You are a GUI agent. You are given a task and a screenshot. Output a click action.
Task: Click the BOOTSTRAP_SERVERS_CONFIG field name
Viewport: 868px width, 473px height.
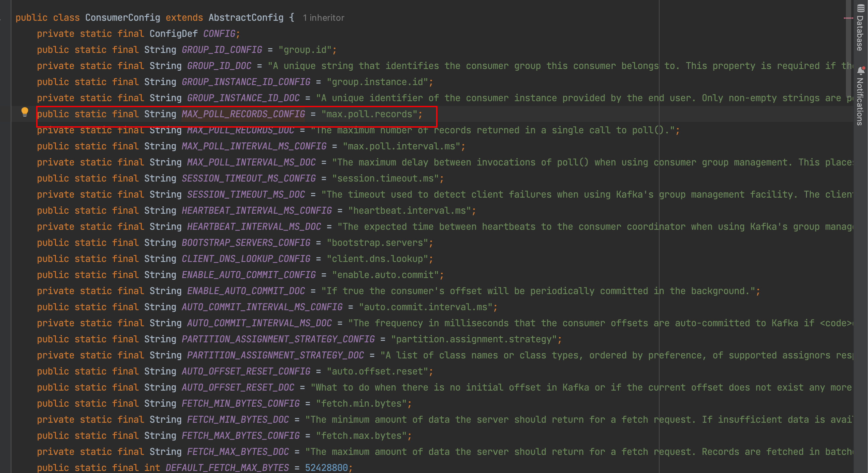[246, 243]
